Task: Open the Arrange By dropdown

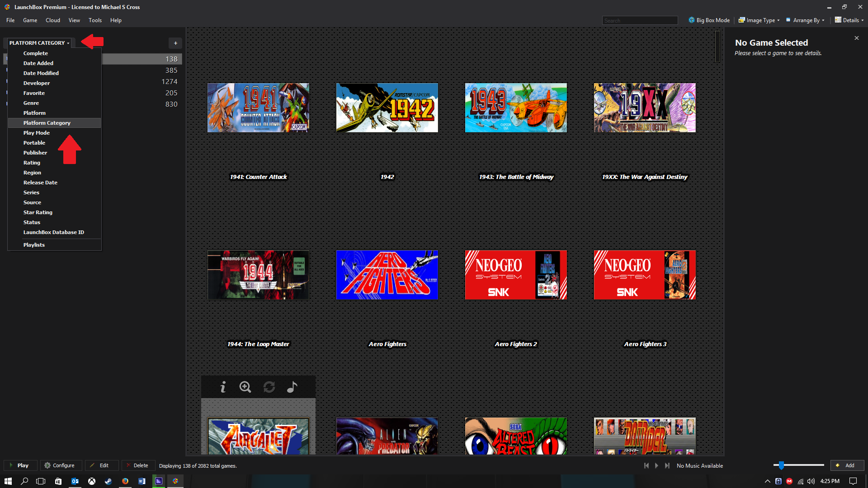Action: (805, 20)
